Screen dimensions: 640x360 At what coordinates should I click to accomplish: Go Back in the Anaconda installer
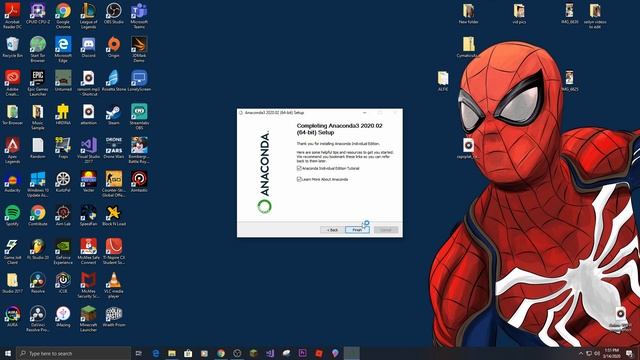point(332,230)
